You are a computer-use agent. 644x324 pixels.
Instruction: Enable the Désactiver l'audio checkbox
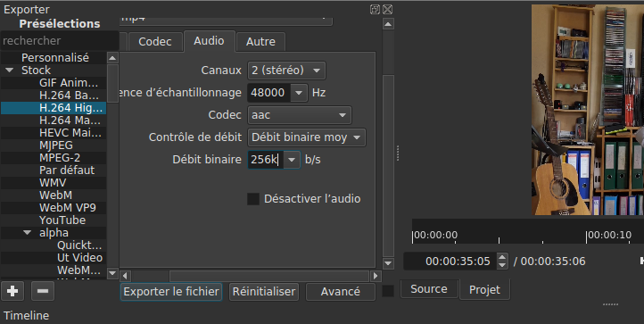(x=253, y=199)
